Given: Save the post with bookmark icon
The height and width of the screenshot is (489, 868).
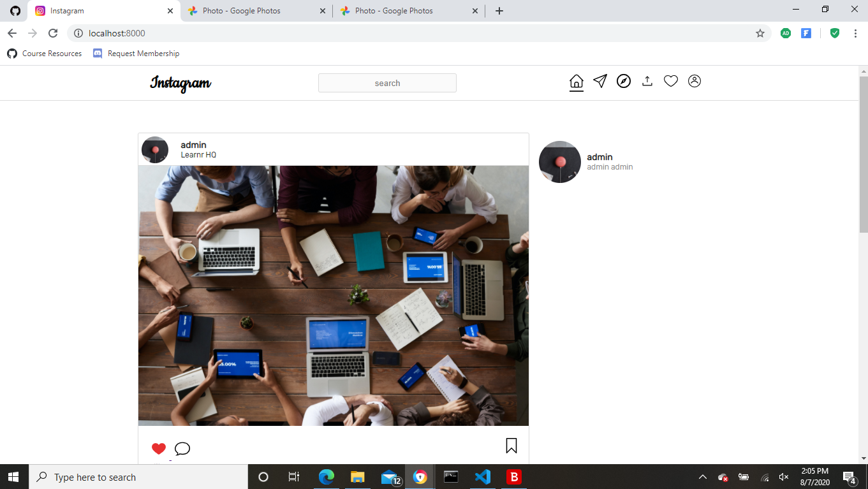Looking at the screenshot, I should 511,446.
